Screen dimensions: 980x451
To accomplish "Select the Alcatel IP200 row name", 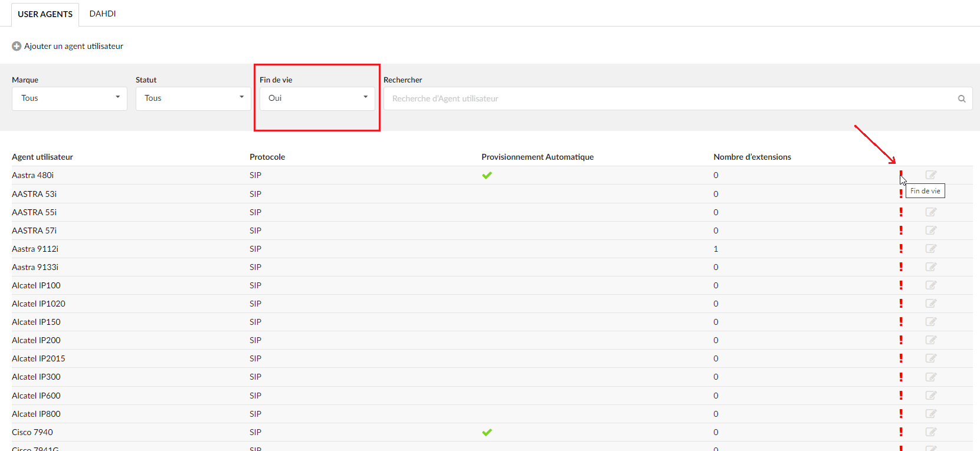I will tap(36, 340).
